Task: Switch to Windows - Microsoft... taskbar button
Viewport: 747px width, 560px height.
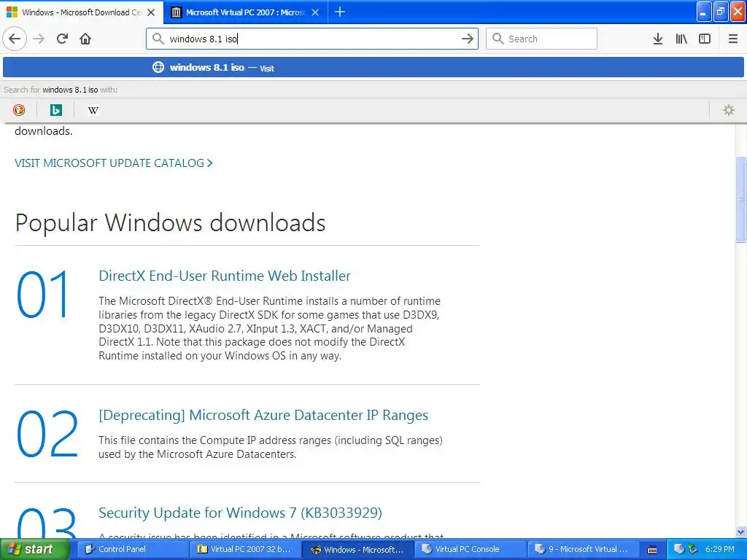Action: click(358, 549)
